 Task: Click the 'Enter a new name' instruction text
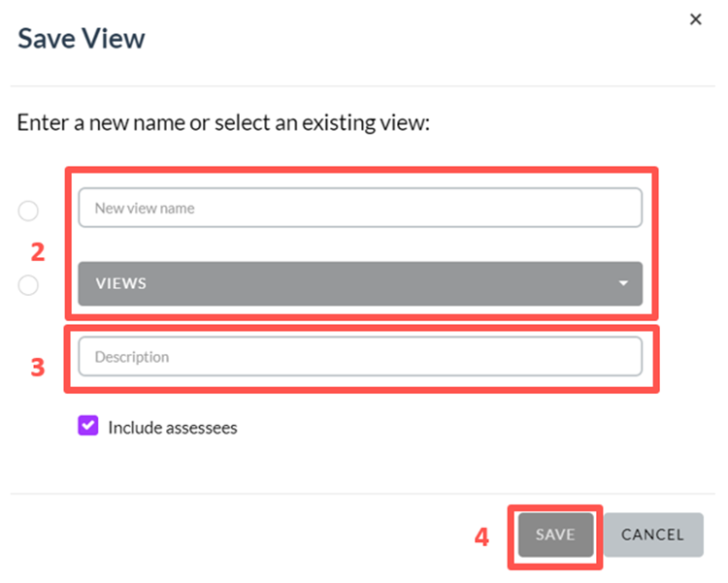click(223, 123)
